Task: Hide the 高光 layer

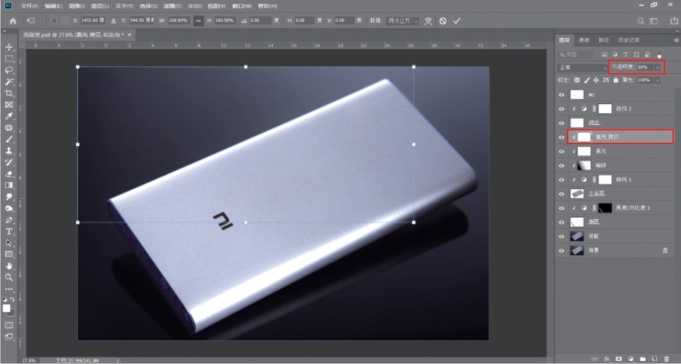Action: coord(562,151)
